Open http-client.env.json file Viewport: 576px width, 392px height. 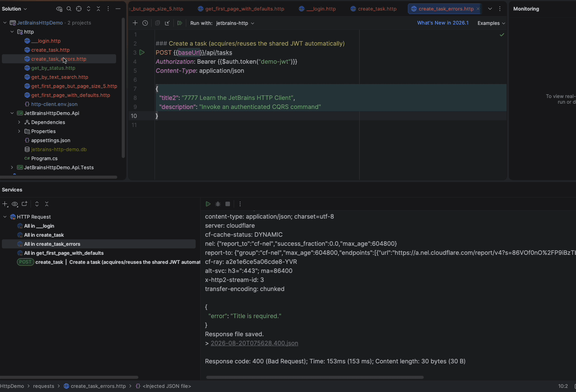tap(54, 104)
